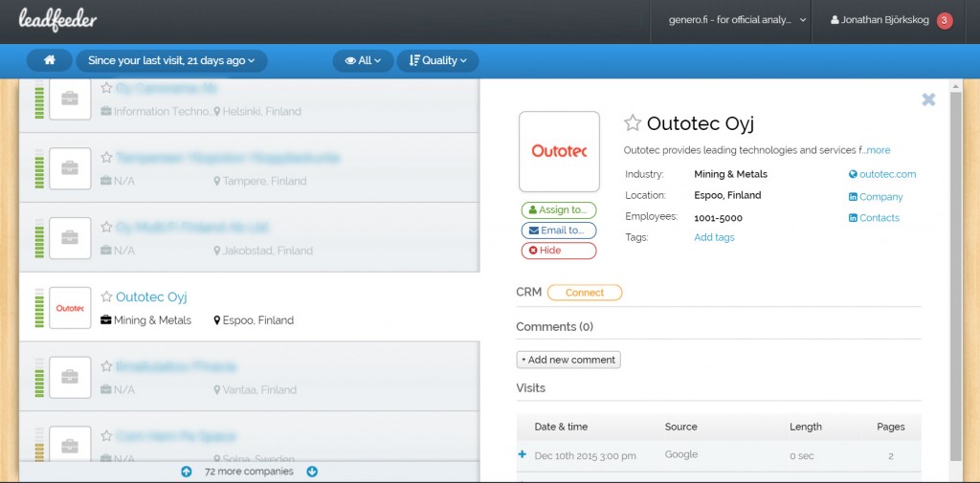This screenshot has height=483, width=980.
Task: Open the notifications badge showing 3
Action: click(945, 20)
